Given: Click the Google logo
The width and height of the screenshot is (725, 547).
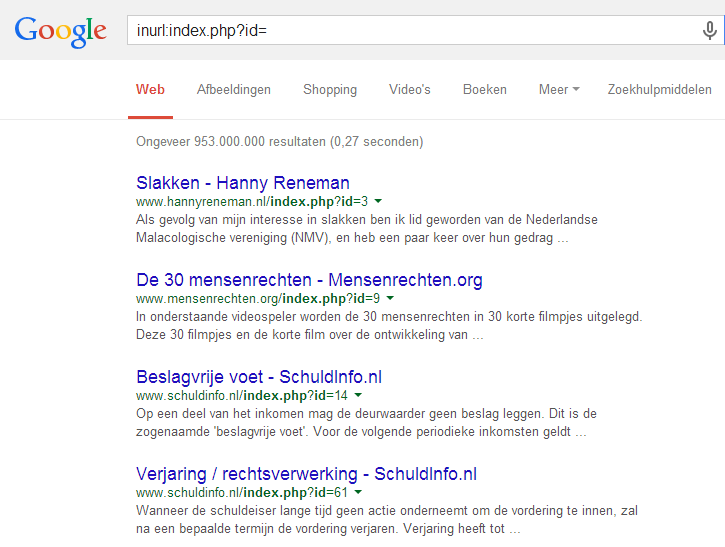Looking at the screenshot, I should (x=61, y=31).
